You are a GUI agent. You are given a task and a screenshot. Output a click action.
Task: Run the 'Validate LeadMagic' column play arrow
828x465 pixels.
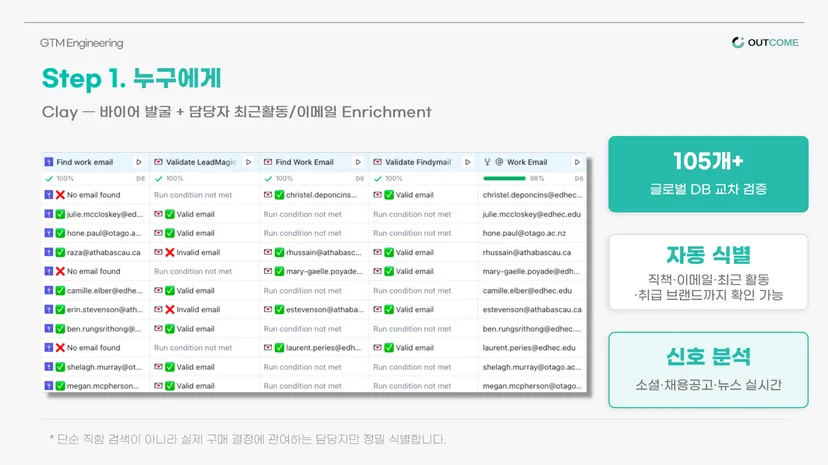click(x=248, y=162)
